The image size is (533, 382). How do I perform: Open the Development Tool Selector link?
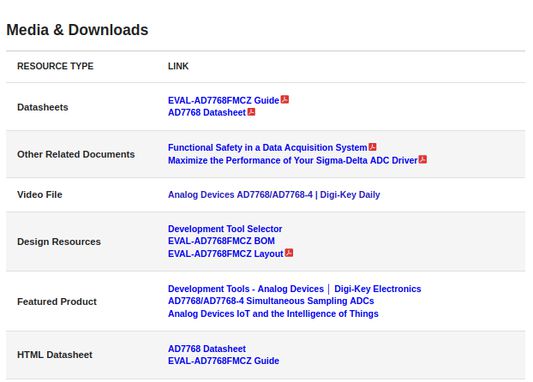[225, 229]
